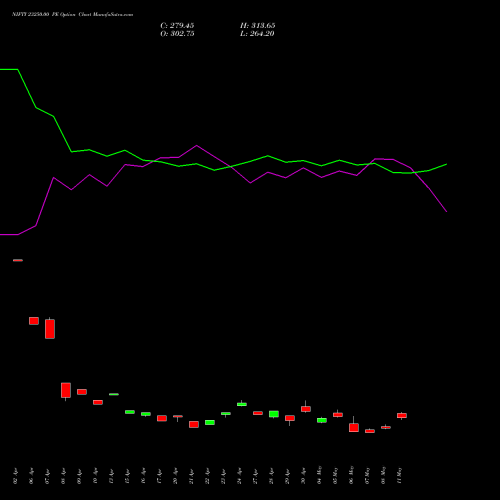
Task: Select the 08 Apr date label
Action: point(63,476)
